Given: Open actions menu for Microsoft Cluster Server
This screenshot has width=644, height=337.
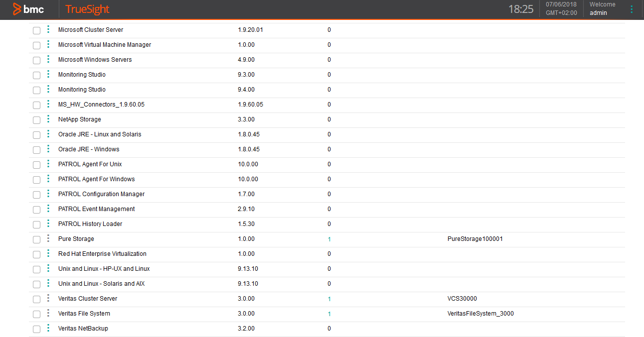Looking at the screenshot, I should pyautogui.click(x=48, y=29).
